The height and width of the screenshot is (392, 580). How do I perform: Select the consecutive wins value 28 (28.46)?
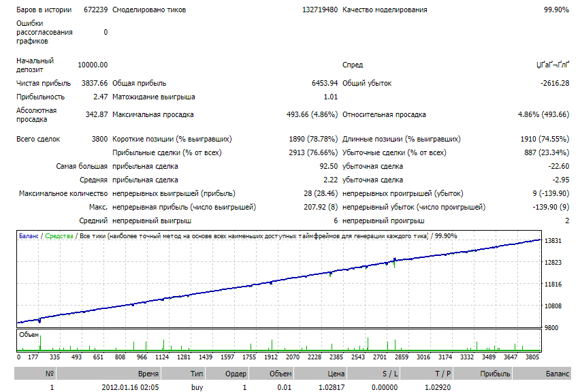321,193
